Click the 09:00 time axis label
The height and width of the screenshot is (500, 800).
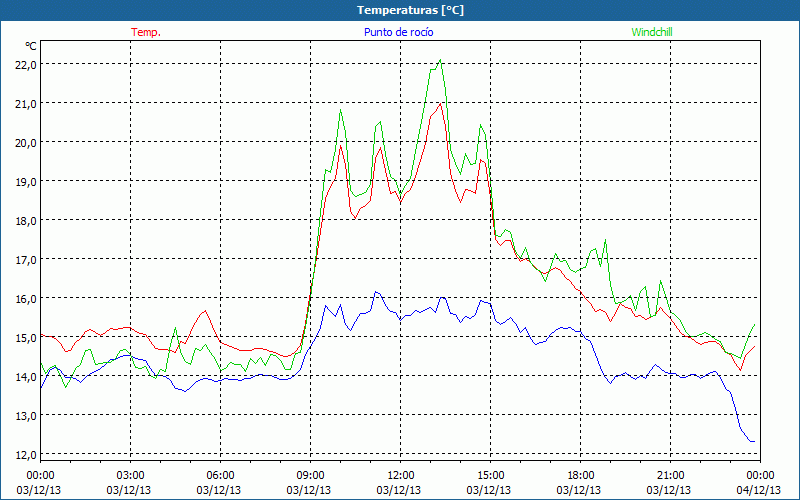click(310, 476)
